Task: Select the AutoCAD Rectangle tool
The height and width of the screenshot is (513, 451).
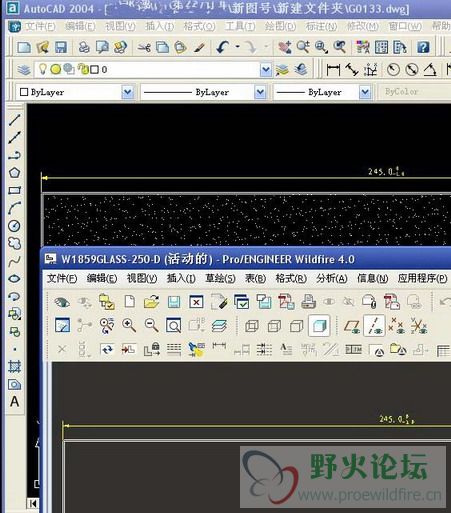Action: click(x=14, y=190)
